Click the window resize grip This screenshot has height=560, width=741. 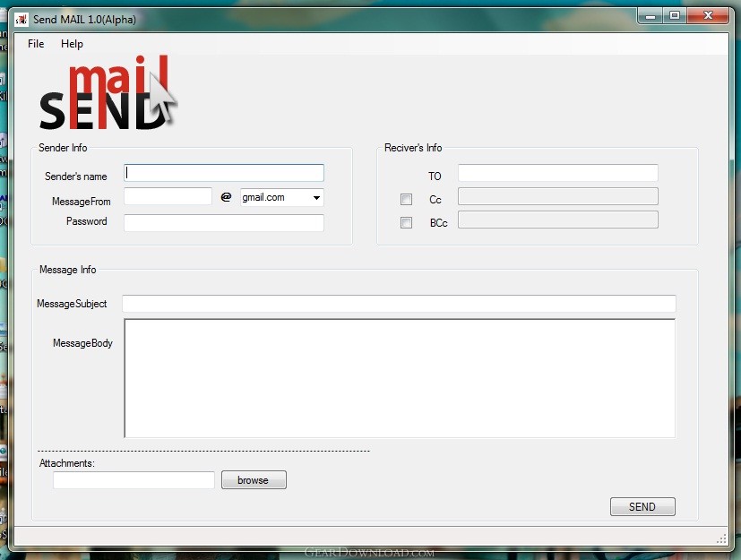tap(721, 539)
